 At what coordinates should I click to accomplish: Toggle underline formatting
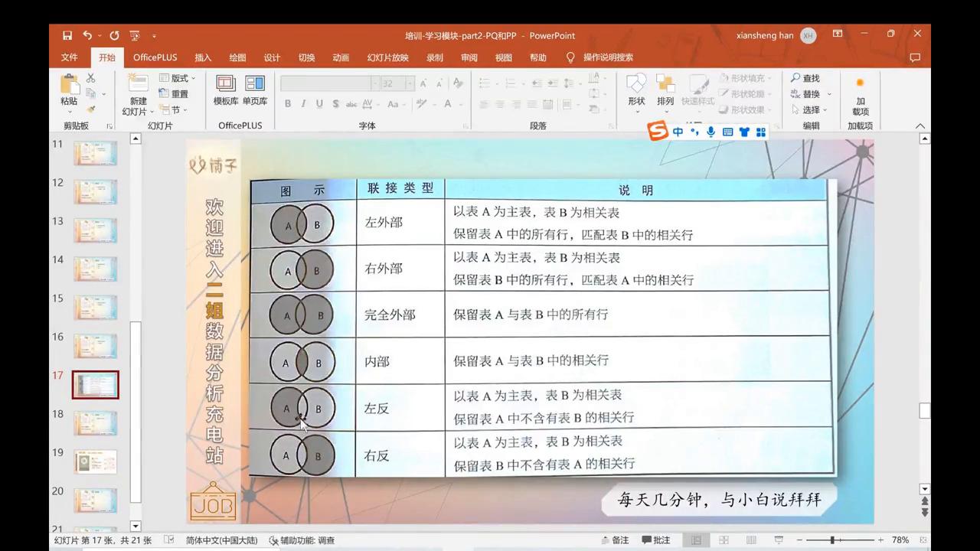pyautogui.click(x=319, y=104)
